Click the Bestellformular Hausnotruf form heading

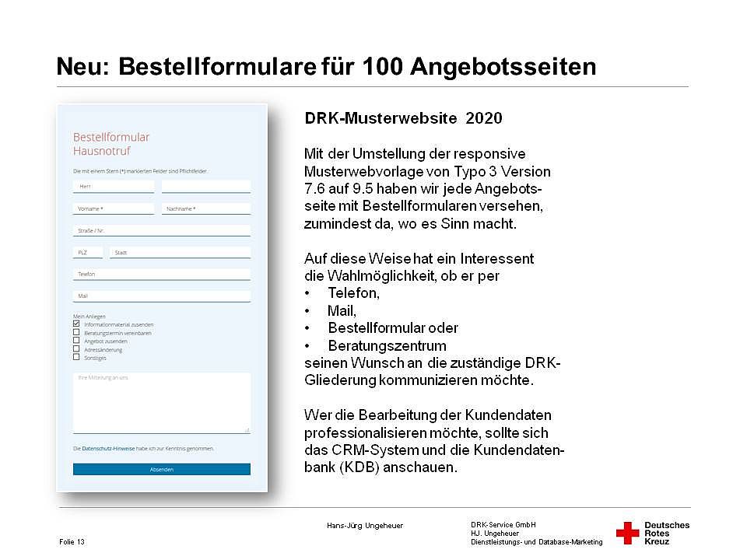click(x=111, y=144)
